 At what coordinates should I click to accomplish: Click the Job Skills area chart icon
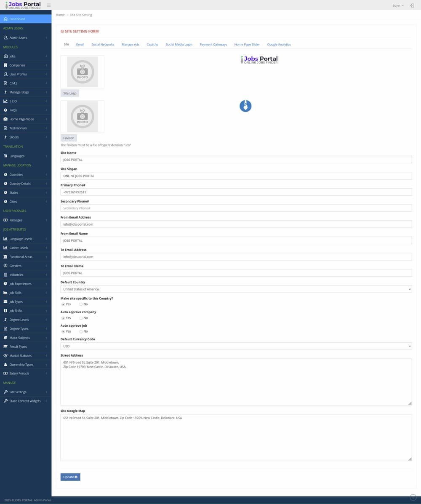(5, 293)
